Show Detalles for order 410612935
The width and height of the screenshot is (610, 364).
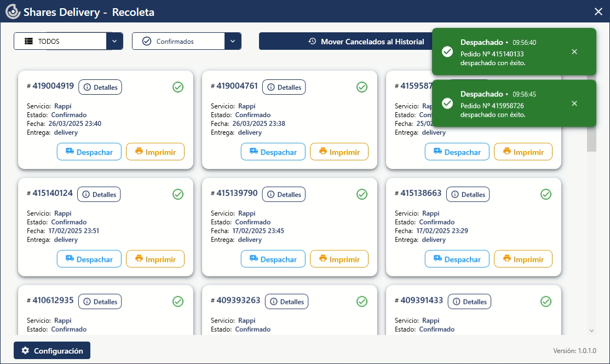(100, 302)
